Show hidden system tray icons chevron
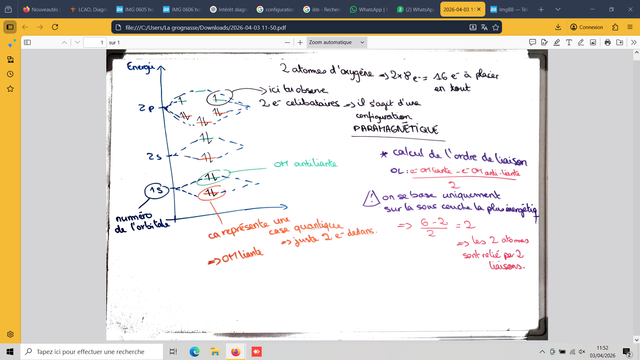 (542, 351)
